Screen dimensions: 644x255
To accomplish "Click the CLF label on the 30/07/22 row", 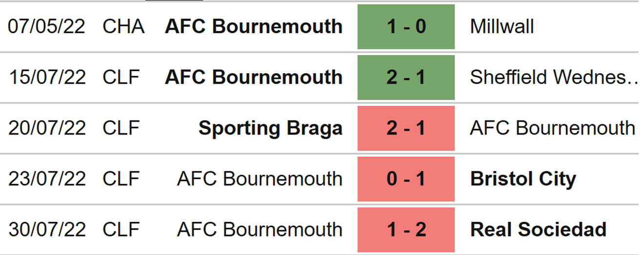I will pyautogui.click(x=121, y=230).
